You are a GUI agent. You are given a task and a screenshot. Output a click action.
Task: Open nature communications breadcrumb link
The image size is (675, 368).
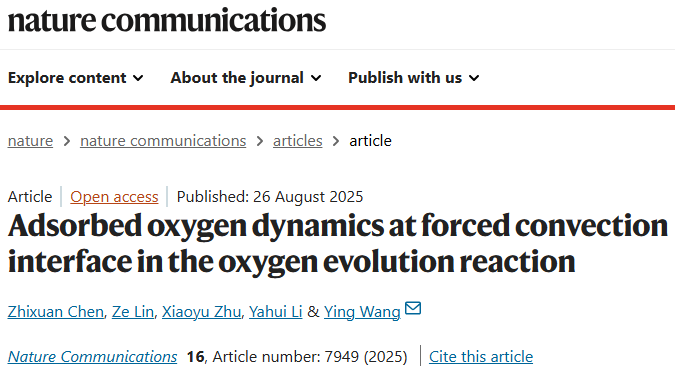163,141
